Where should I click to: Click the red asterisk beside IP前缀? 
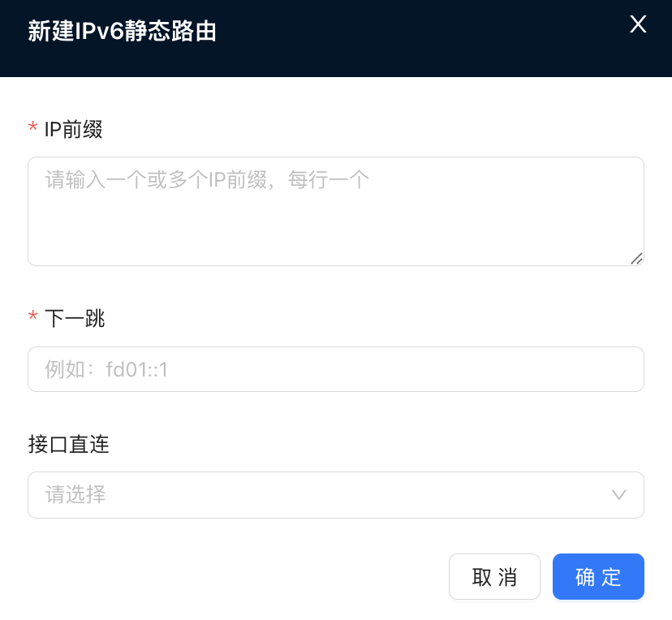point(33,128)
